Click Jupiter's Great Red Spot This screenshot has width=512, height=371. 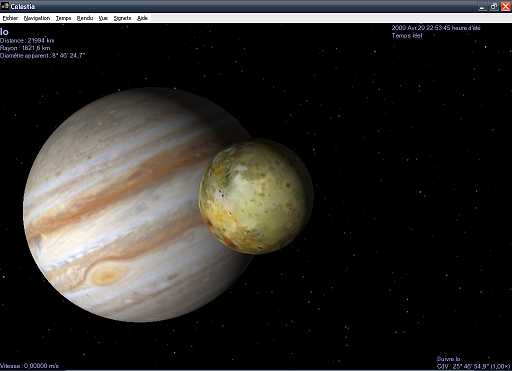click(107, 275)
